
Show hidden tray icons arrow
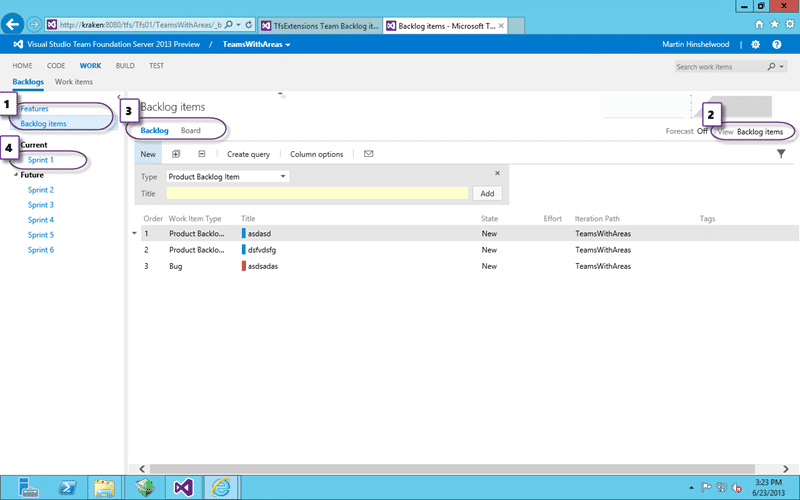[x=691, y=488]
